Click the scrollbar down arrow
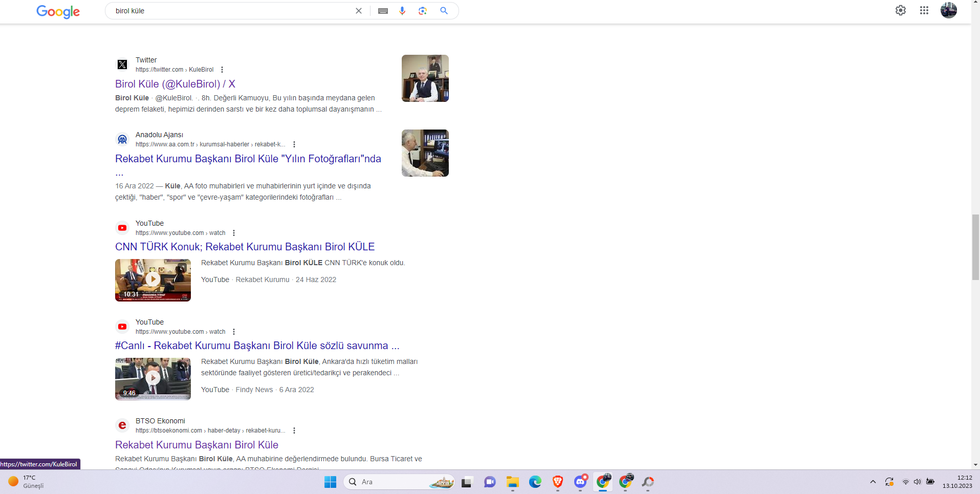Image resolution: width=980 pixels, height=494 pixels. click(975, 465)
